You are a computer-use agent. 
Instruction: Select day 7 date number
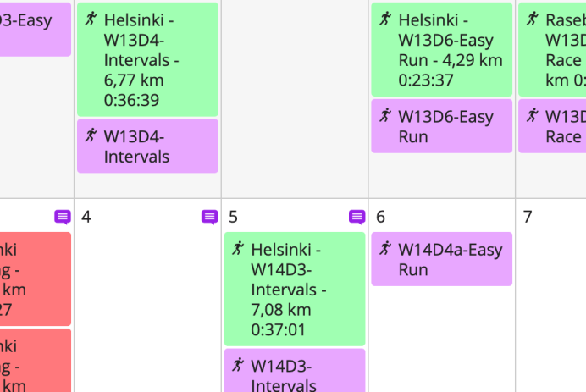coord(528,218)
